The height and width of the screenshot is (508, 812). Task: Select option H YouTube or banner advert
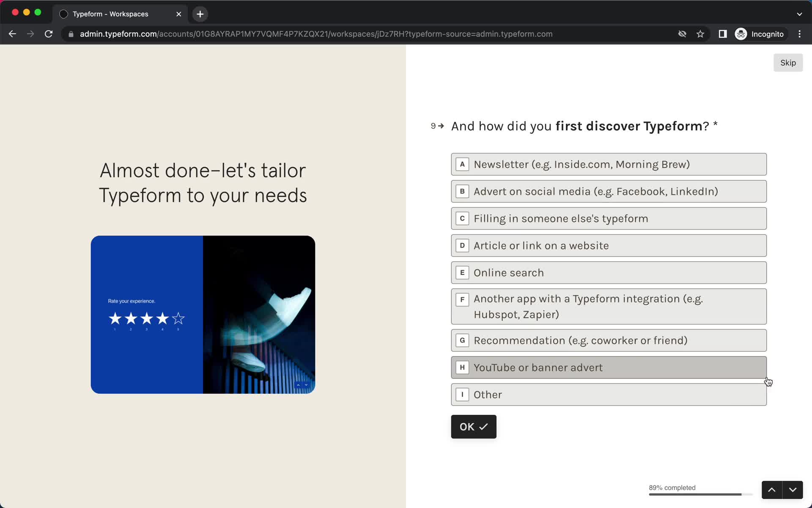(x=609, y=367)
